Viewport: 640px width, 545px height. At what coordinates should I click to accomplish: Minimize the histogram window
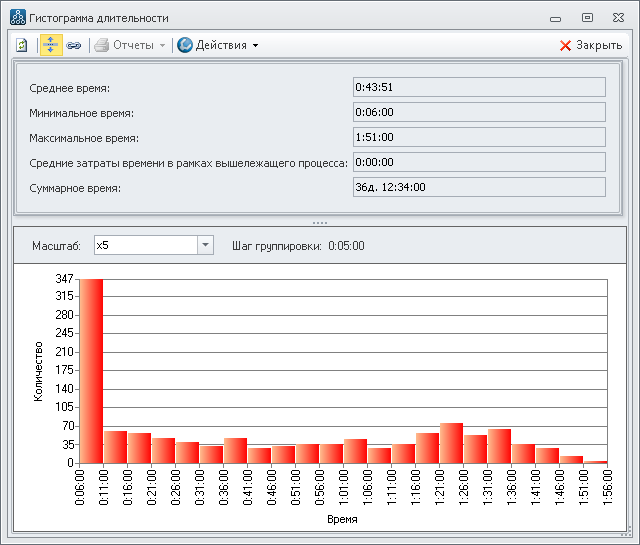[556, 17]
